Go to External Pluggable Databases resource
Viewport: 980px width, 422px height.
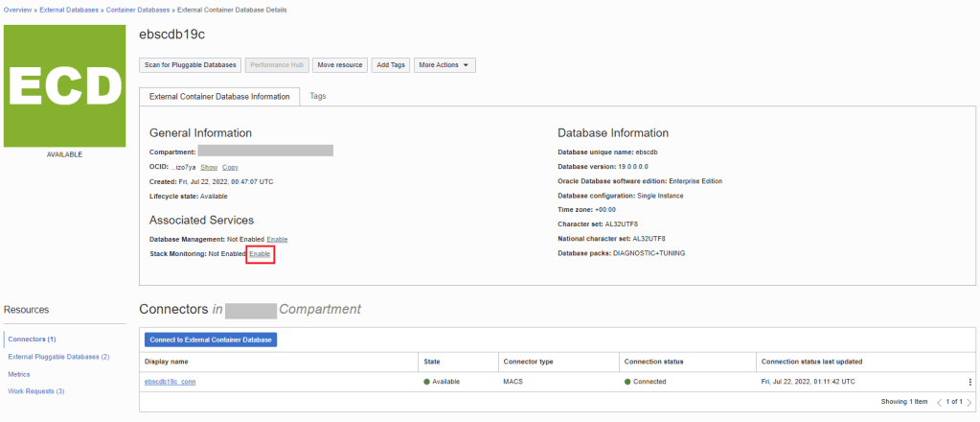coord(57,357)
